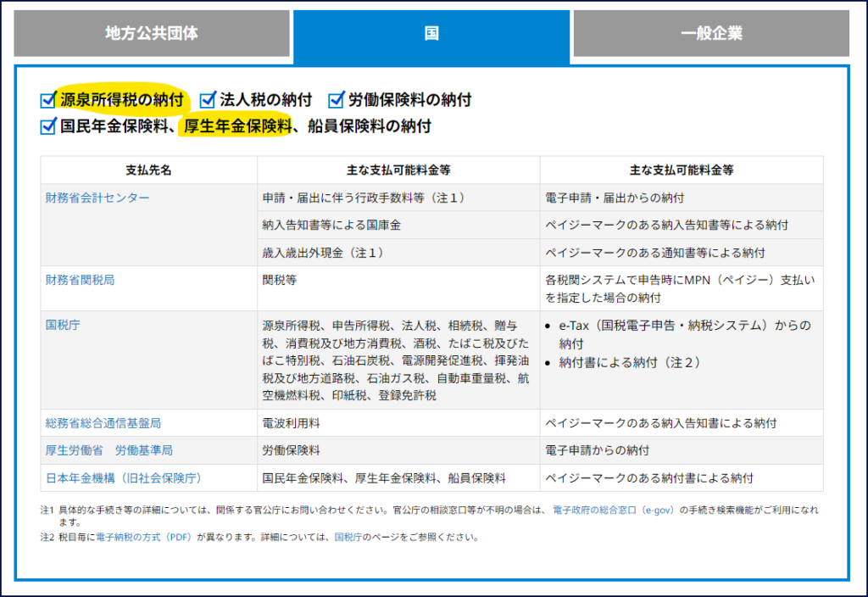Open the 電子納税の方式（PDF） link
868x597 pixels.
click(143, 537)
